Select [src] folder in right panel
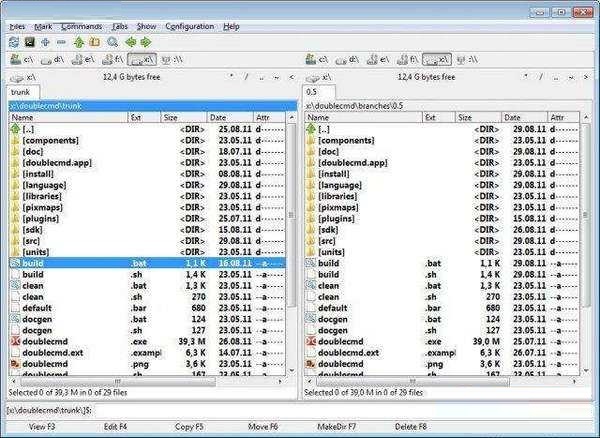 442,241
